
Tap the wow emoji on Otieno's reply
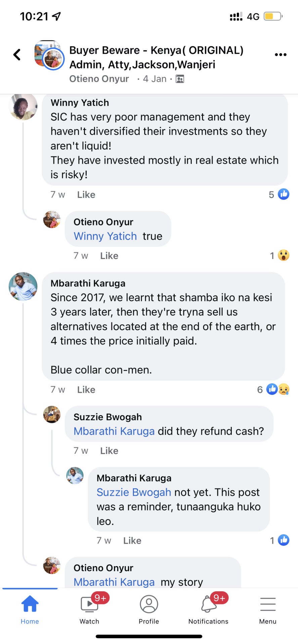[284, 256]
